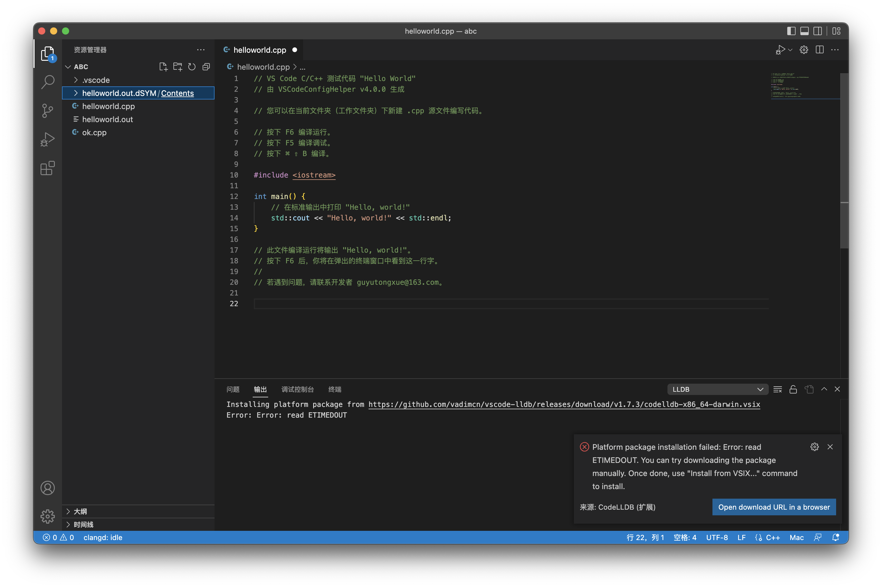Toggle bottom panel visibility
882x588 pixels.
click(804, 31)
